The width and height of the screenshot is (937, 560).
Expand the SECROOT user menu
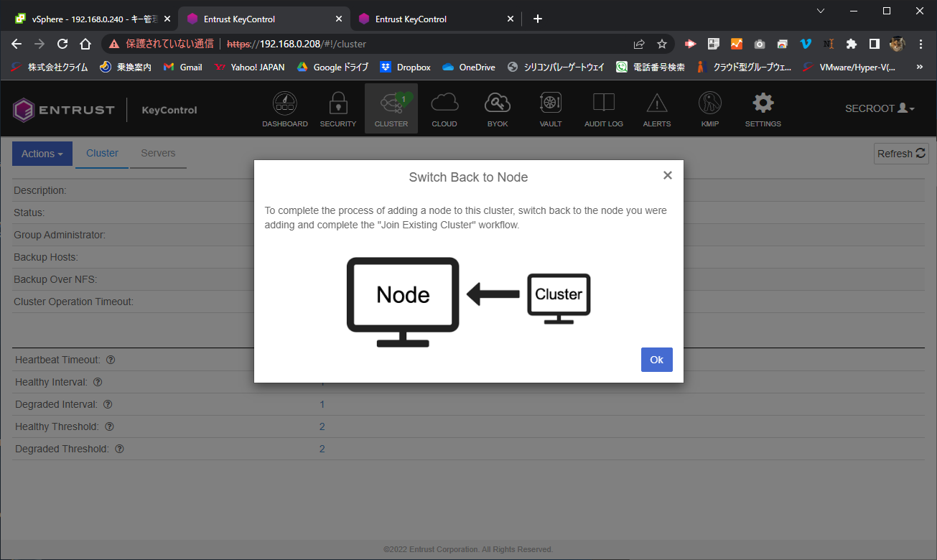(x=880, y=108)
